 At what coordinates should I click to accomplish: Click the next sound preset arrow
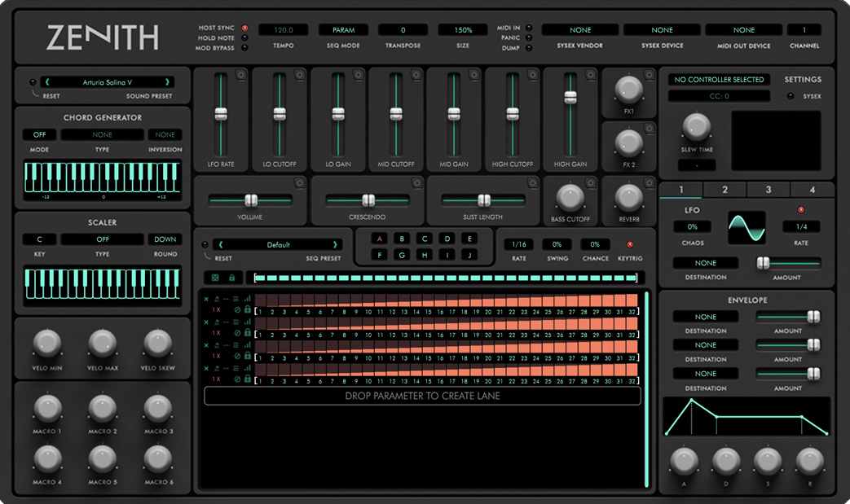coord(168,82)
